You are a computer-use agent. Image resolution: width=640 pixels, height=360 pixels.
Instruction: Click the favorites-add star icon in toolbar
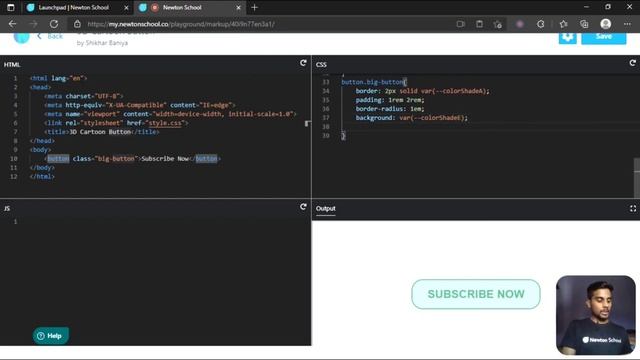coord(498,24)
